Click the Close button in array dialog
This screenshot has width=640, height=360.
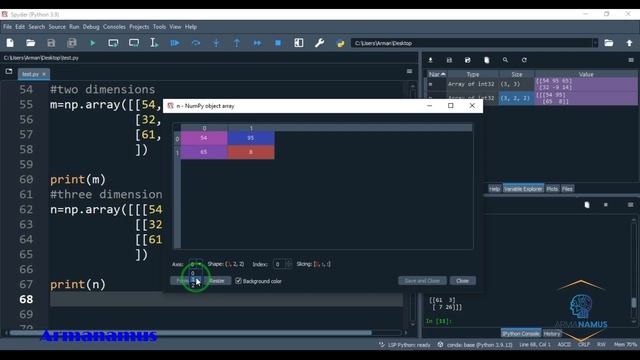462,281
